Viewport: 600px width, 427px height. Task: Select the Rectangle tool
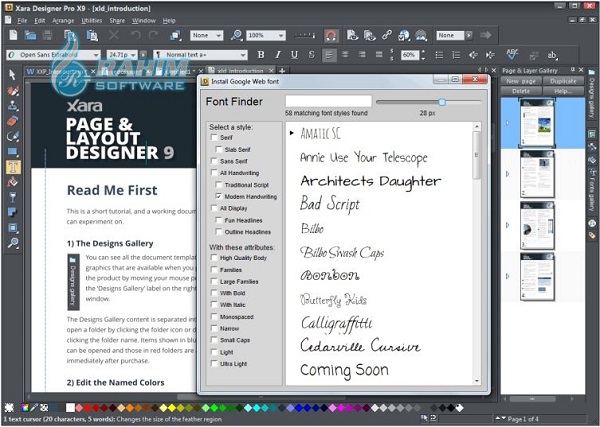point(13,152)
